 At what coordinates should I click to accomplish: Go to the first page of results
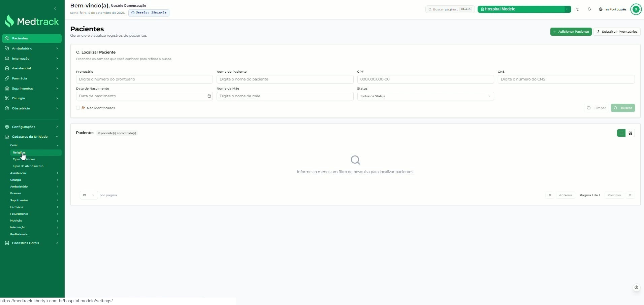coord(550,195)
